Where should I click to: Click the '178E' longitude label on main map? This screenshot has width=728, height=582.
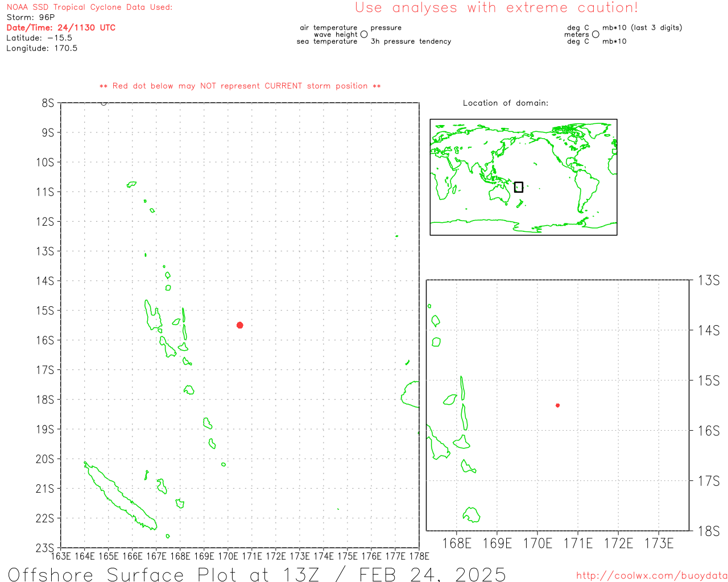coord(419,556)
